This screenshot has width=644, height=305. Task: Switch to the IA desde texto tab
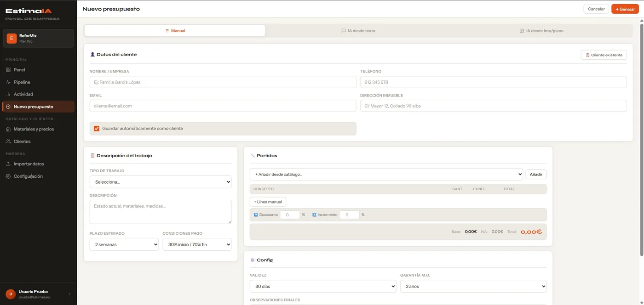pyautogui.click(x=358, y=31)
